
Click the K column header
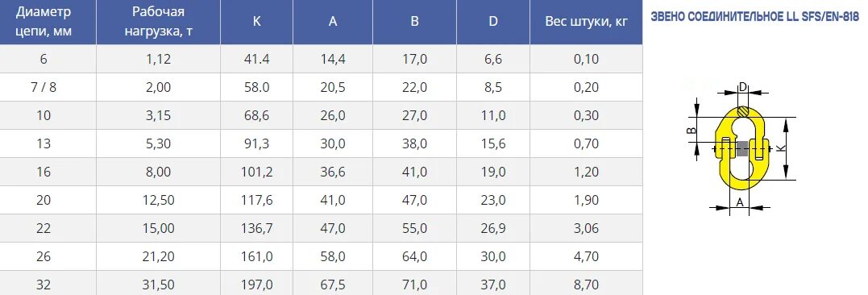tap(257, 22)
